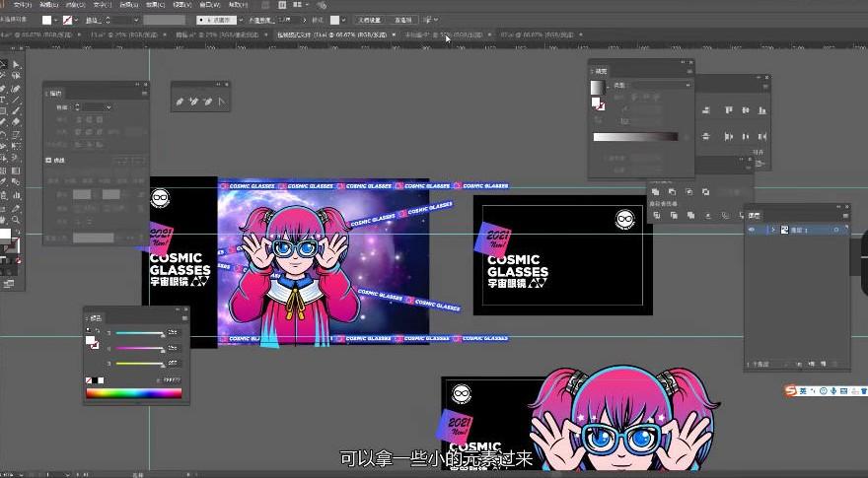
Task: Pick the Zoom tool in the toolbox
Action: pyautogui.click(x=17, y=217)
